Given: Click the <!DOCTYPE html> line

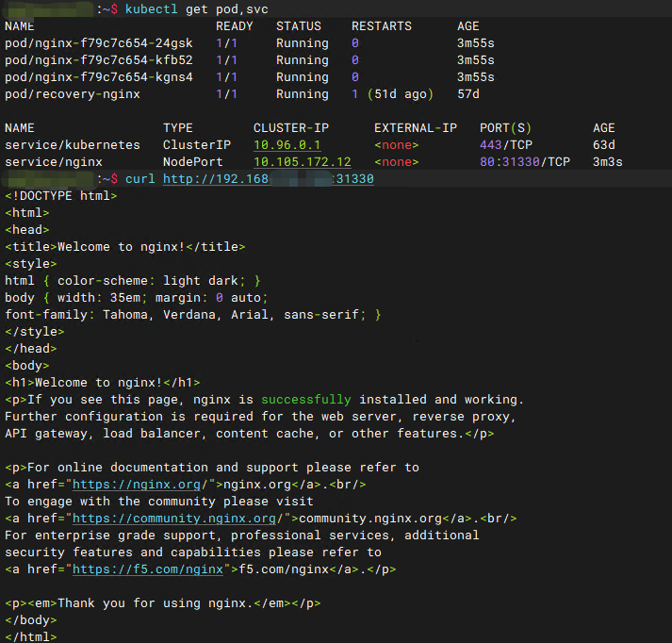Looking at the screenshot, I should click(61, 196).
